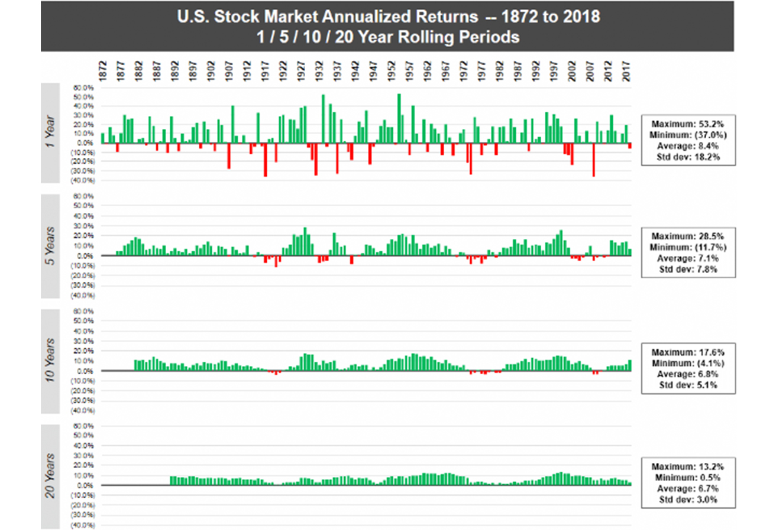Click the "Maximum: 13.2%" statistic
Viewport: 776px width, 532px height.
688,466
